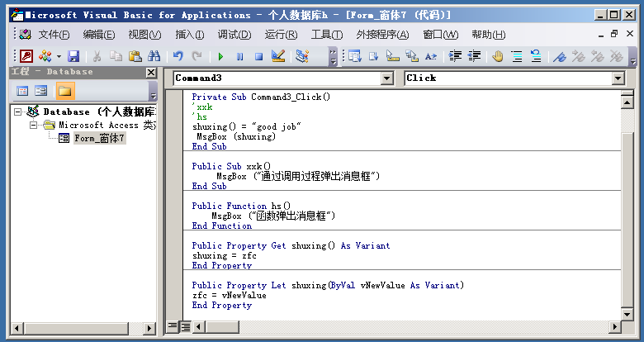Click View Code in the project panel
Viewport: 644px width, 342px height.
pos(22,90)
